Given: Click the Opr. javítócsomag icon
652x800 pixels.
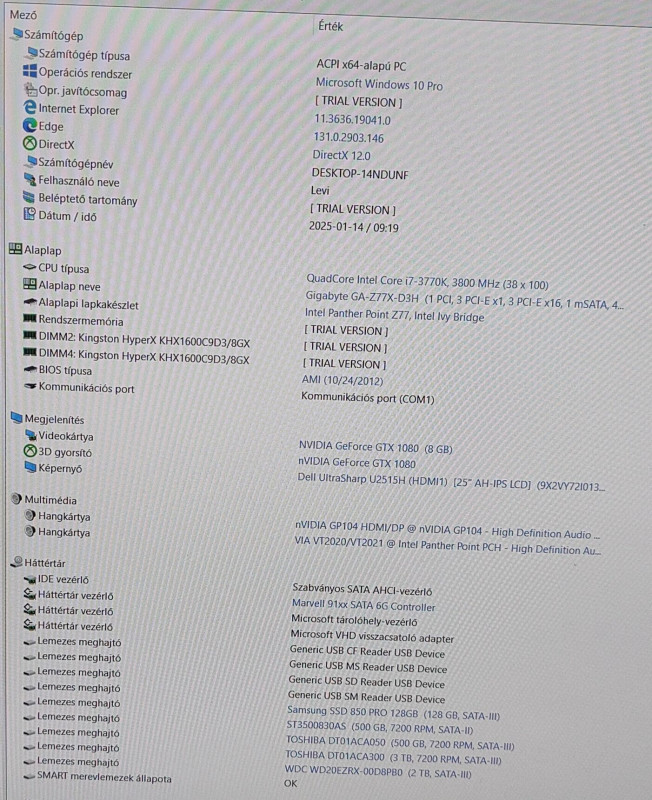Looking at the screenshot, I should coord(30,89).
